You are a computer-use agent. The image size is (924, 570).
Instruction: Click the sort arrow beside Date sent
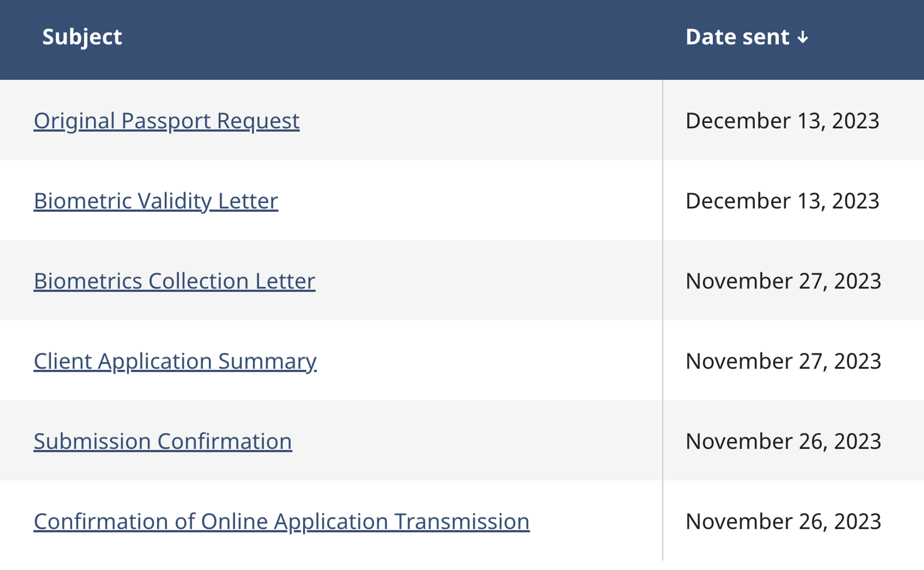pos(803,37)
